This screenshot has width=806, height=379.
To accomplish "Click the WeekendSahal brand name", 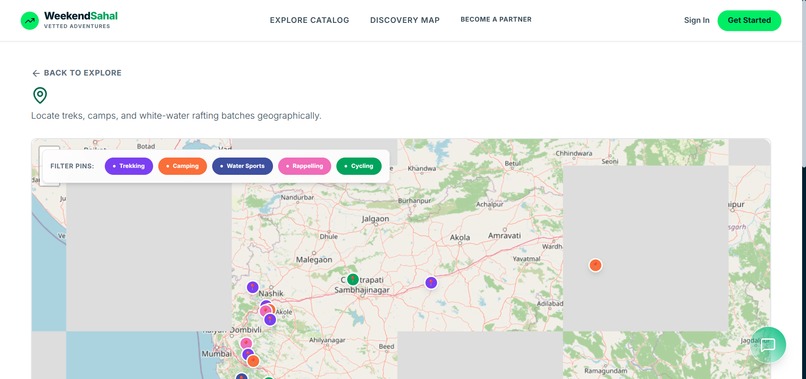I will coord(81,16).
